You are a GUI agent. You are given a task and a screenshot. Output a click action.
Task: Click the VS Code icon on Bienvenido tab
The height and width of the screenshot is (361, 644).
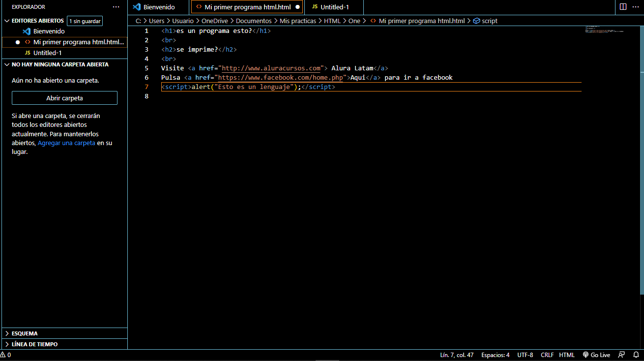point(137,7)
